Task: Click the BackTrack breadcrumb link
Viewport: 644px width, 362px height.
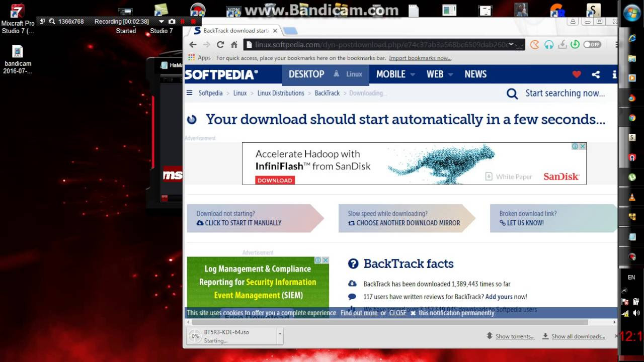Action: (327, 93)
